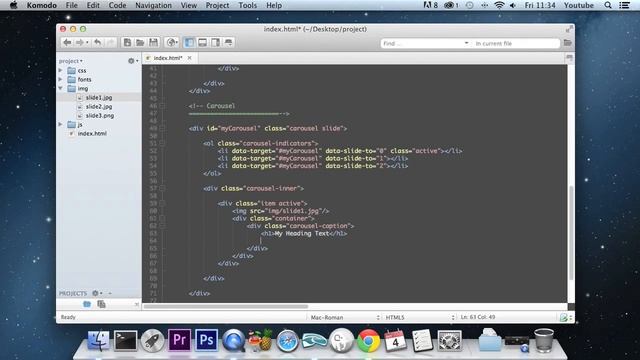Click the documents icon below Projects

(x=101, y=304)
